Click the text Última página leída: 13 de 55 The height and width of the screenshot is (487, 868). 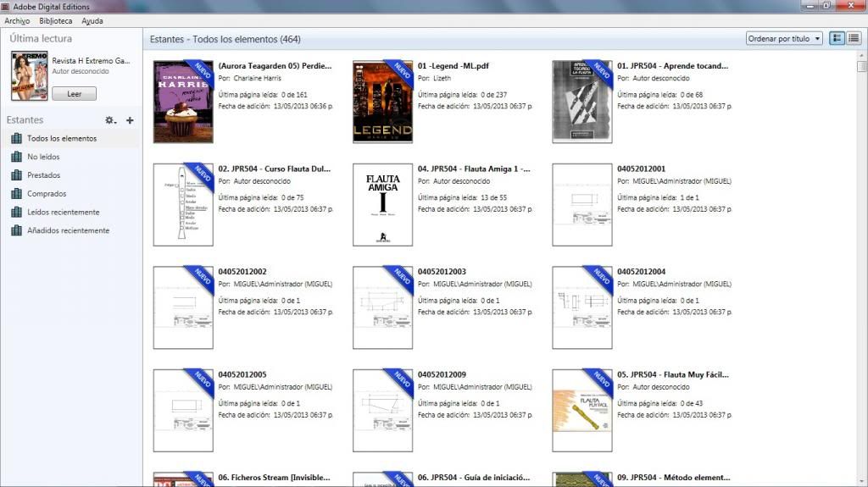click(x=462, y=197)
